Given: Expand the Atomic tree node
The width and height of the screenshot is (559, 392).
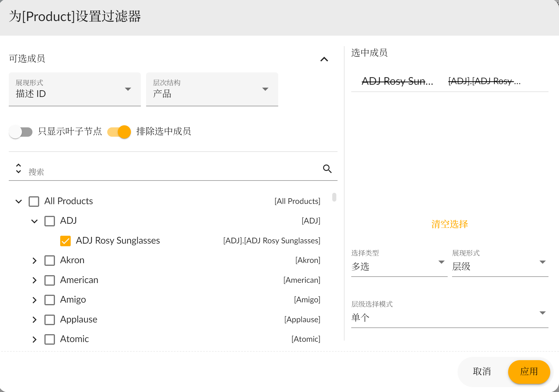Looking at the screenshot, I should (x=34, y=339).
